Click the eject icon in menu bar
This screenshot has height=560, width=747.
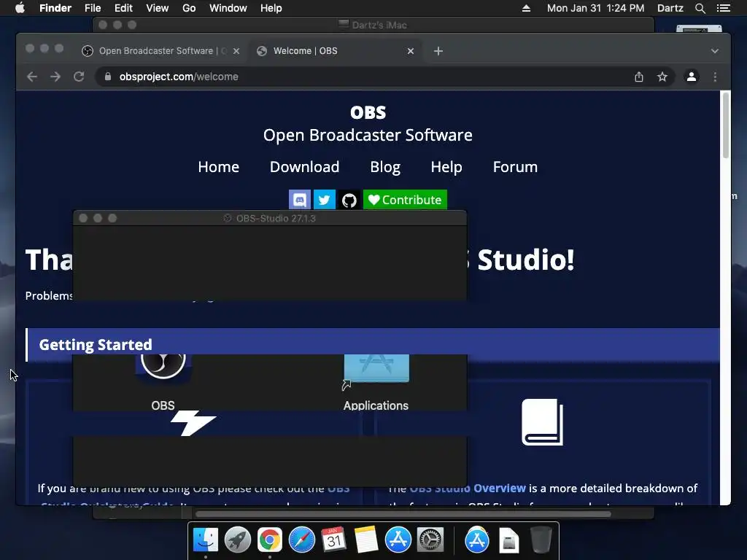coord(526,8)
